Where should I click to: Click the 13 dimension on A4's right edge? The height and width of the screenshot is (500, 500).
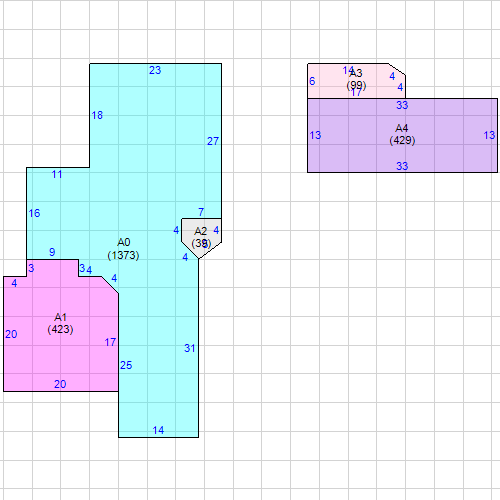pos(489,135)
